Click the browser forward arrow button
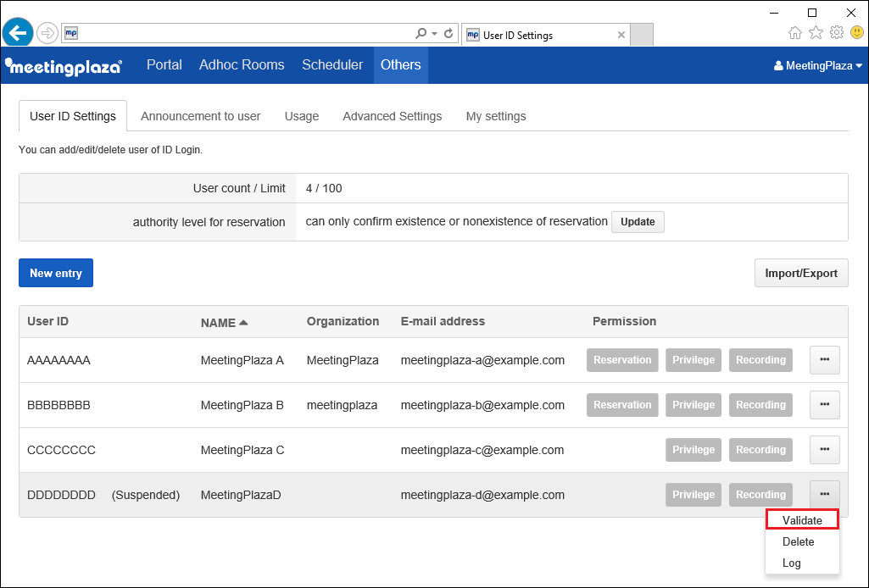 point(47,33)
